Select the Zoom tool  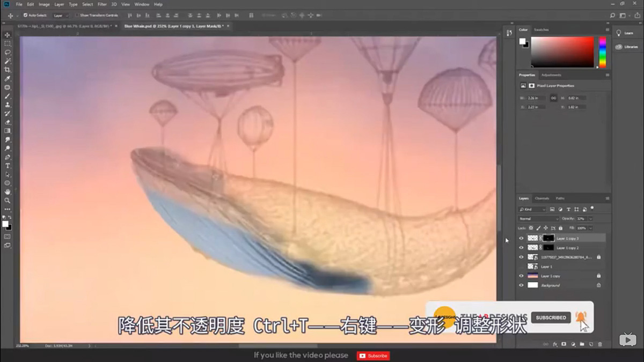click(x=7, y=200)
